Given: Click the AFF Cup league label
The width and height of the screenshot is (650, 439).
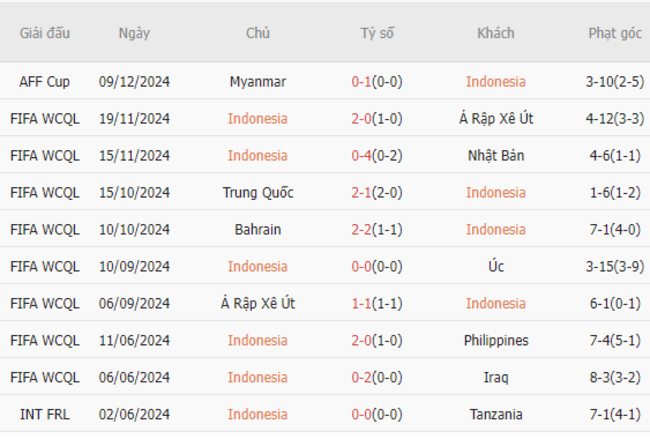Looking at the screenshot, I should click(44, 82).
